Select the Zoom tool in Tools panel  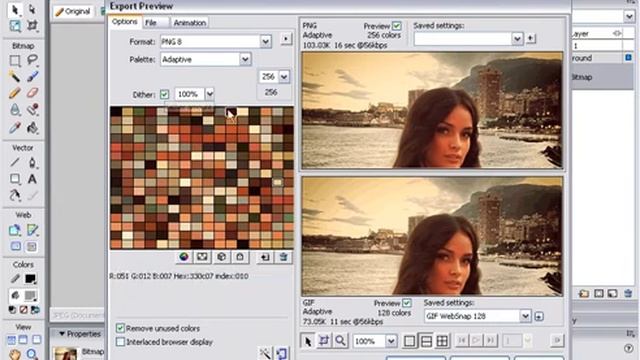32,353
